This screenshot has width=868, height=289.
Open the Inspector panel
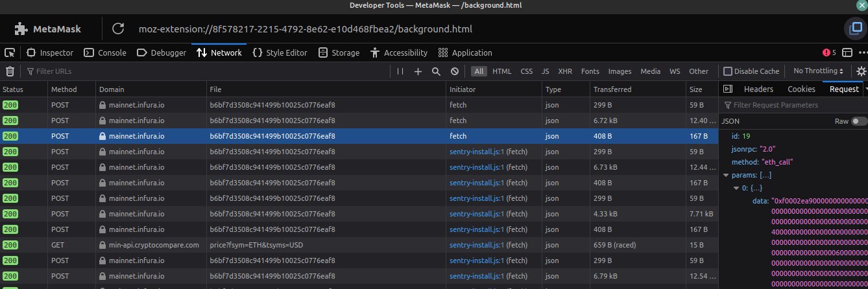coord(50,52)
